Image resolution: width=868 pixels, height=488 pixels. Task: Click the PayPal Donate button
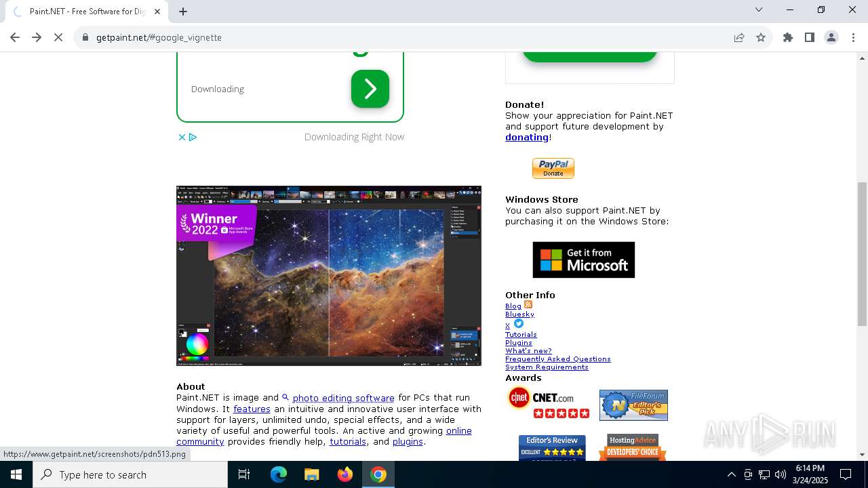(x=553, y=168)
